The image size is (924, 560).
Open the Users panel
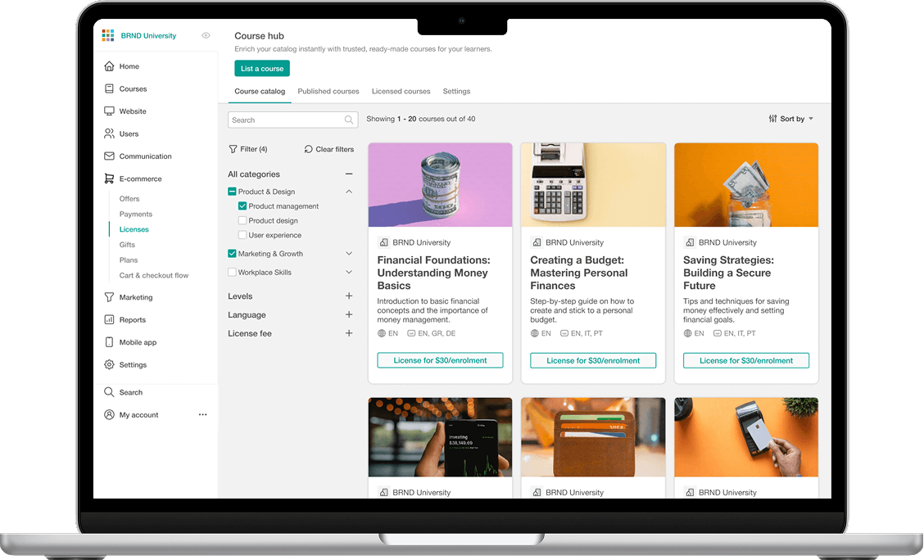tap(109, 133)
